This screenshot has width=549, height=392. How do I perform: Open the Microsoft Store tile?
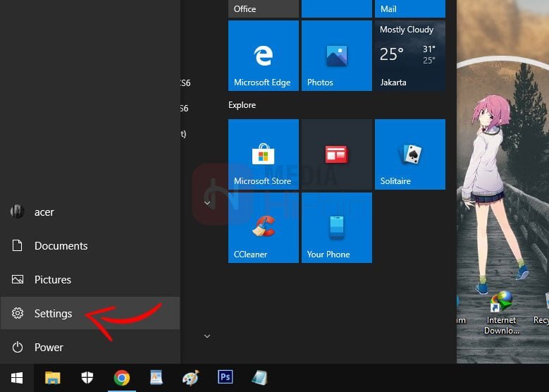coord(264,154)
